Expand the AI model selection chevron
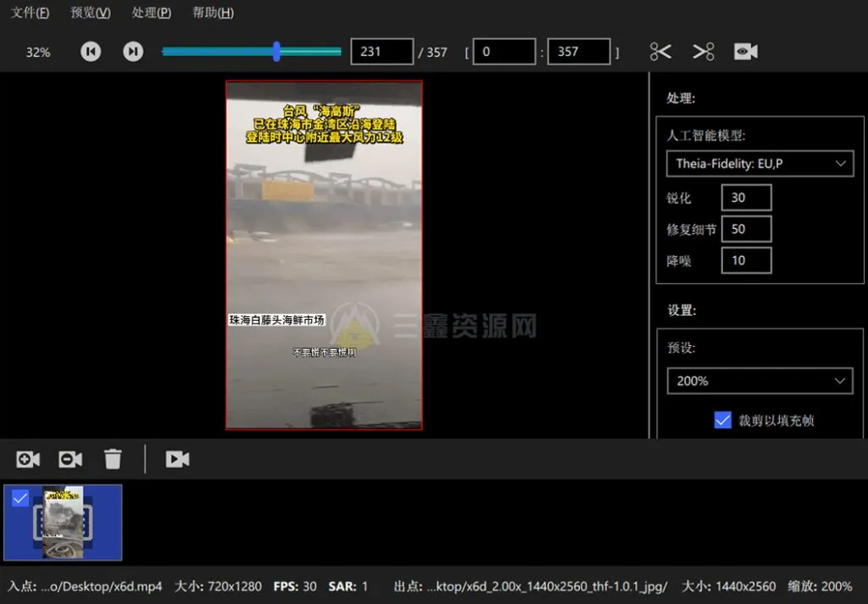 (840, 164)
